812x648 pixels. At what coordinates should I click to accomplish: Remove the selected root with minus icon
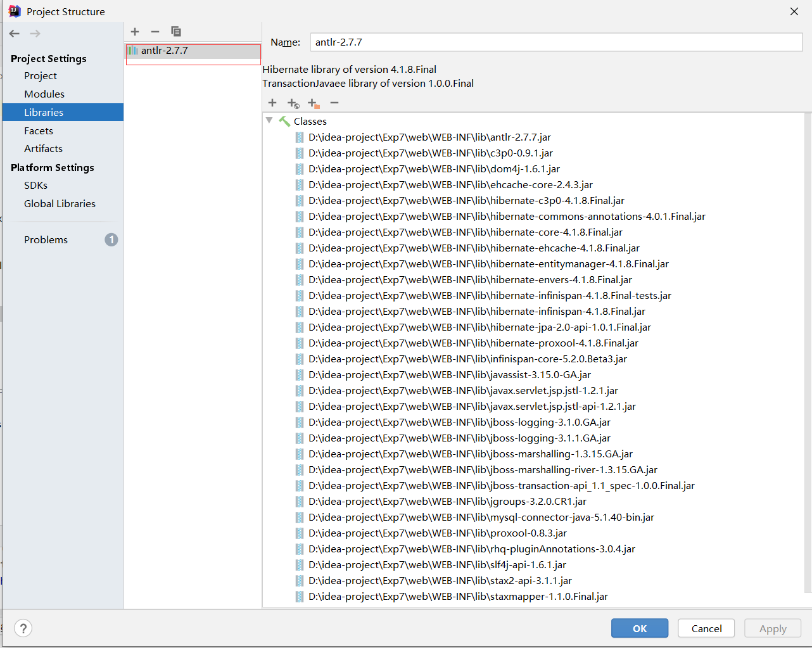(334, 103)
